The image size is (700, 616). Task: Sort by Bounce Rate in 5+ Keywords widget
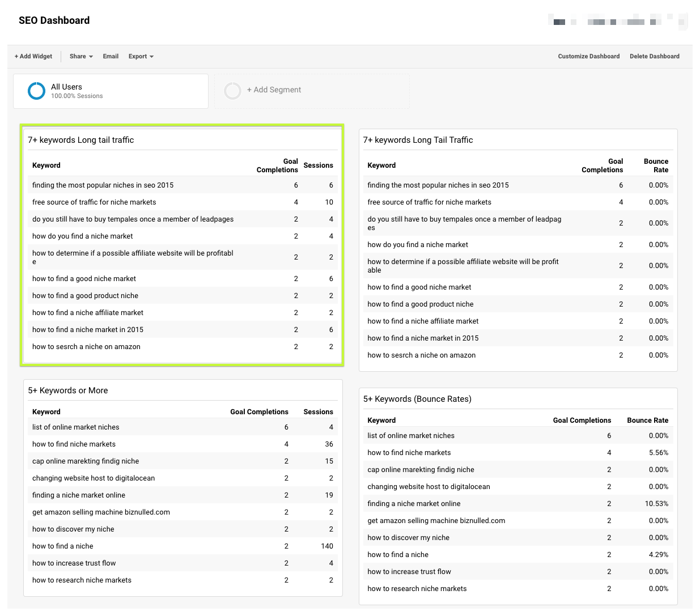647,420
